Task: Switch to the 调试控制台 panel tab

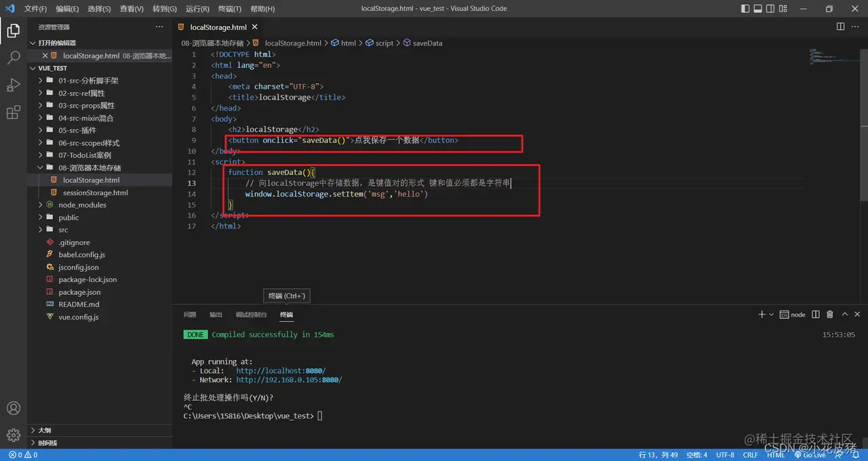Action: (252, 315)
